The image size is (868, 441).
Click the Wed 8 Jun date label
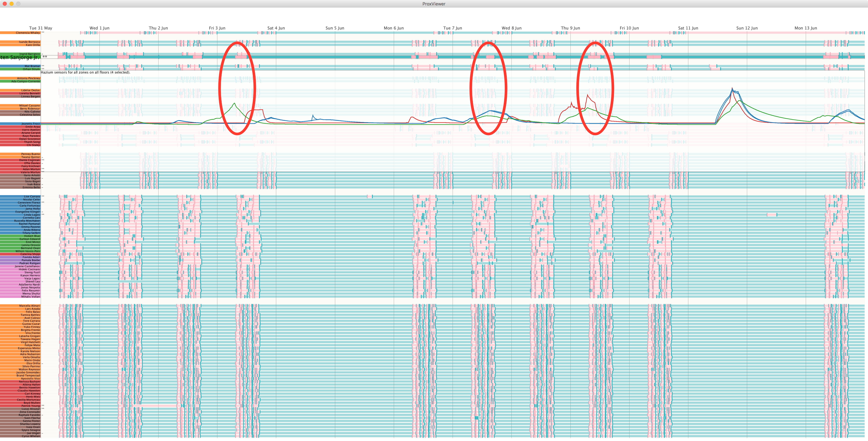[x=511, y=28]
